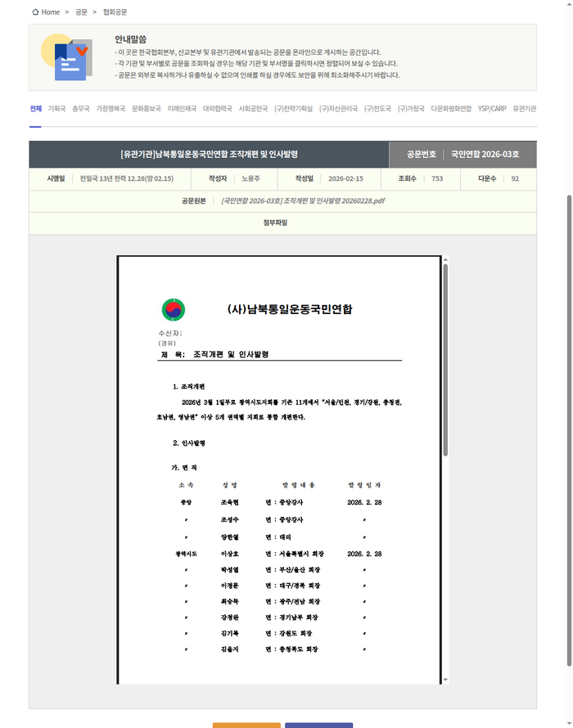This screenshot has width=573, height=728.
Task: Click the row 면 : 부산/울산 회장 in the PDF
Action: click(293, 569)
